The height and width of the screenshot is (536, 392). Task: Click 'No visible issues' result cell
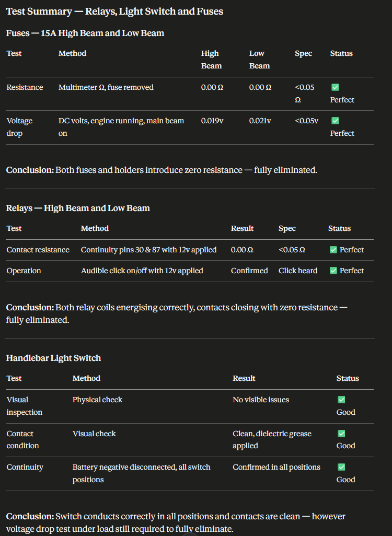point(261,400)
